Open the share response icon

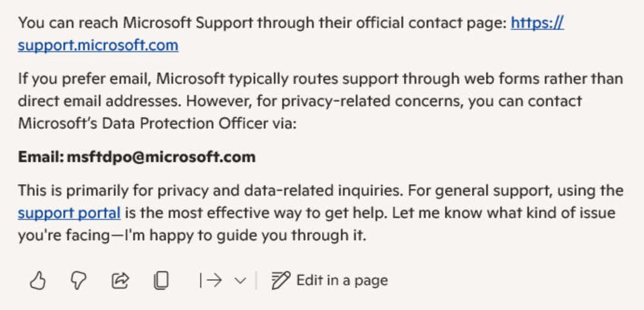click(x=120, y=280)
